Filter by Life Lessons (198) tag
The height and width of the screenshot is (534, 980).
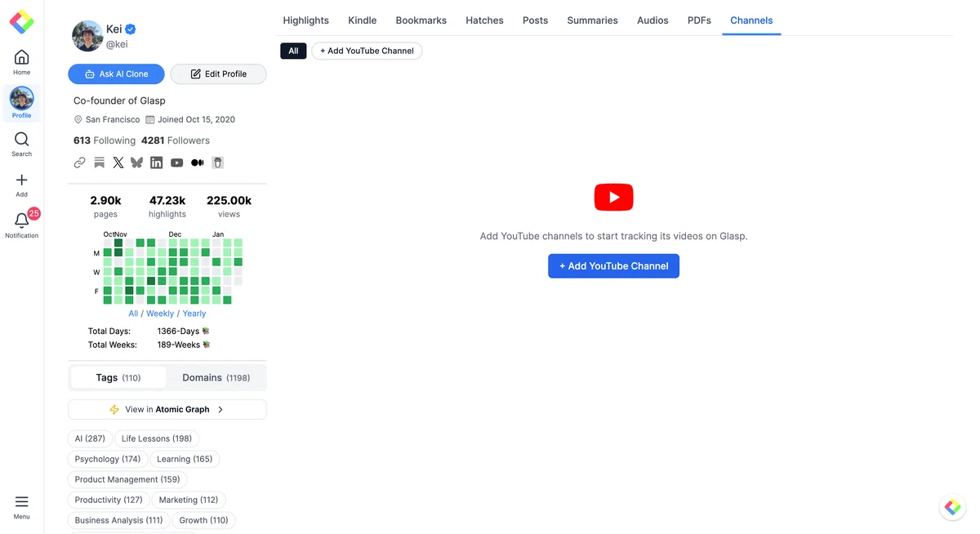157,438
